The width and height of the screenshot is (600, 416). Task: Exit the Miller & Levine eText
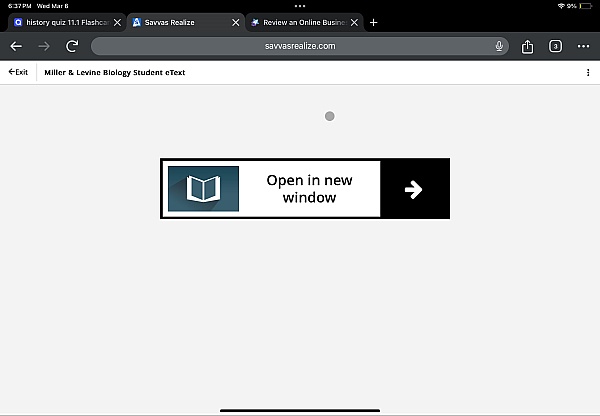pyautogui.click(x=18, y=72)
